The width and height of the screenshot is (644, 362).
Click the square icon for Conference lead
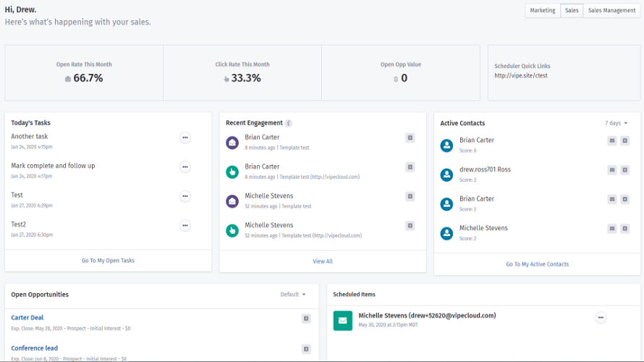(306, 349)
